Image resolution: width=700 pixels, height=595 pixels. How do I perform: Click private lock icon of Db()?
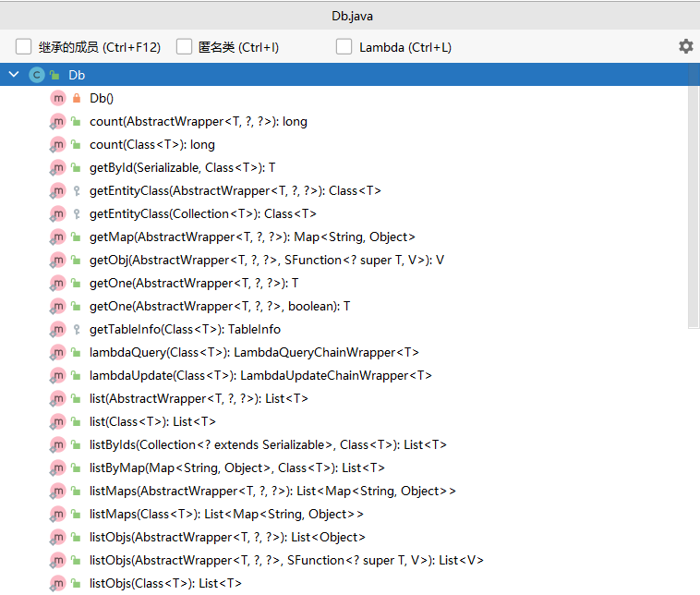(77, 98)
